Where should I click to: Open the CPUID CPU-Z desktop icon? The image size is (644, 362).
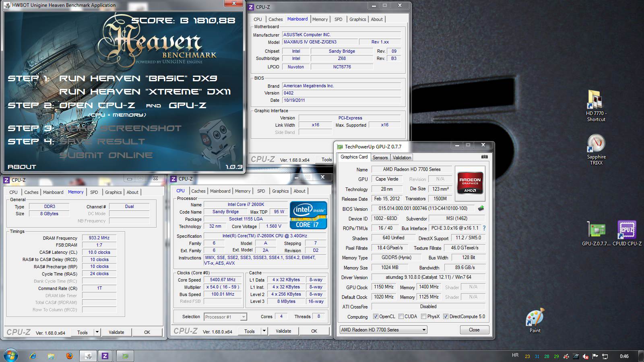point(627,234)
